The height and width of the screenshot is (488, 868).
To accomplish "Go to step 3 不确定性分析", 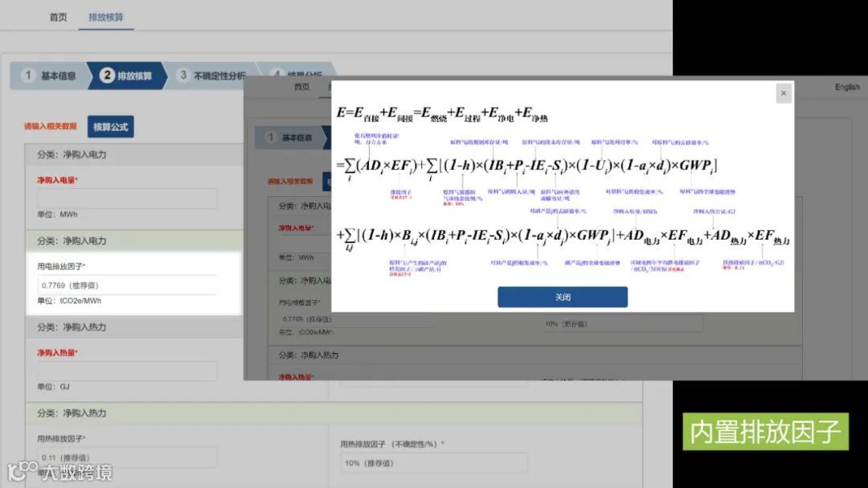I will click(x=211, y=76).
